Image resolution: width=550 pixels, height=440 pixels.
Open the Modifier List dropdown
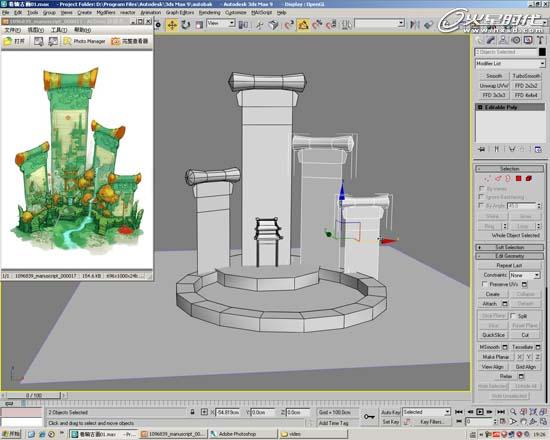point(510,64)
